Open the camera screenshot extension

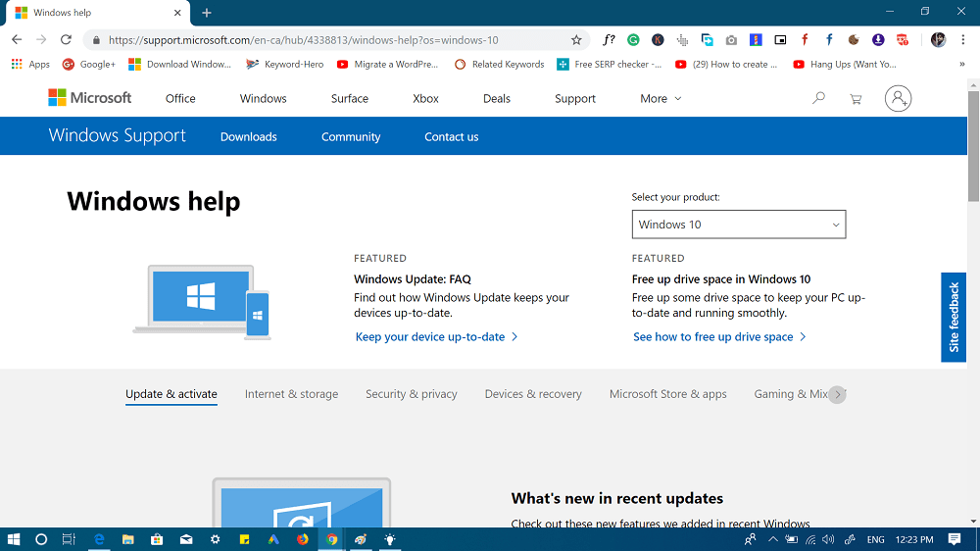pos(731,40)
